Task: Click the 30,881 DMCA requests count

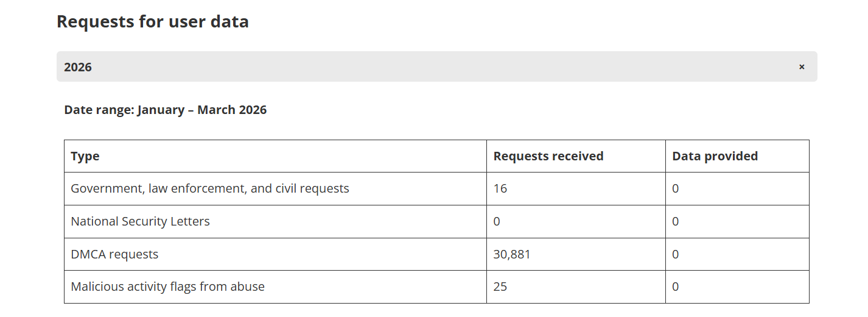Action: pos(512,254)
